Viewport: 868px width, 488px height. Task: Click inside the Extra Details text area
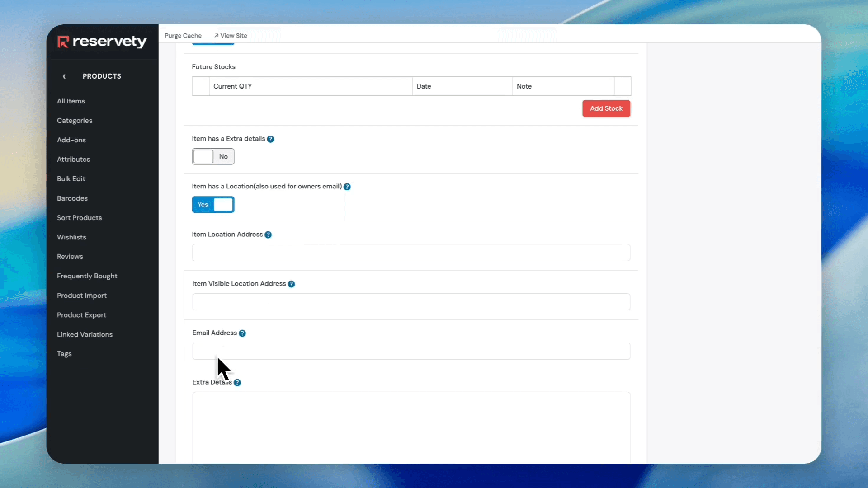click(411, 427)
